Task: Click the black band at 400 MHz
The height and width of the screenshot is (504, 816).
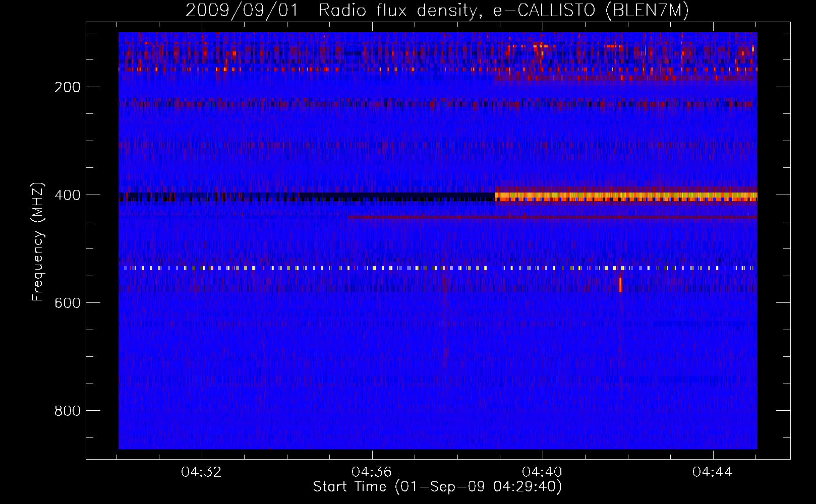Action: [x=307, y=197]
